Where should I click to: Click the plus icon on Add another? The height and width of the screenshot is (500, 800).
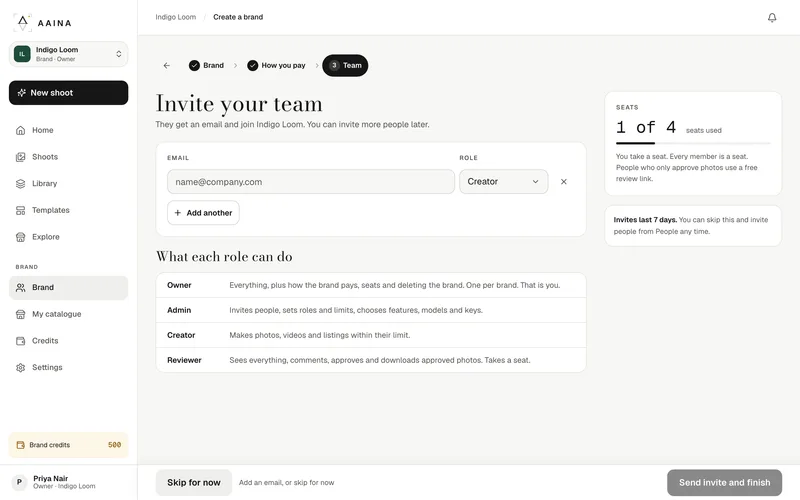click(178, 213)
